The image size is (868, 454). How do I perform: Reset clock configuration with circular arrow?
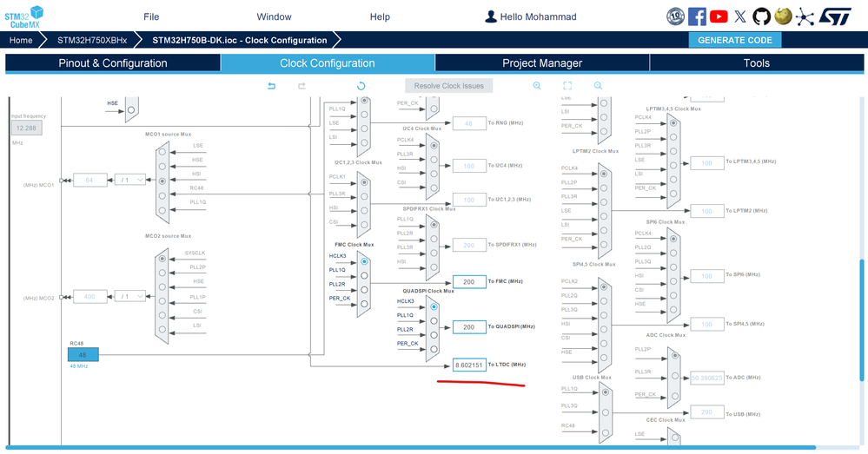pyautogui.click(x=361, y=86)
